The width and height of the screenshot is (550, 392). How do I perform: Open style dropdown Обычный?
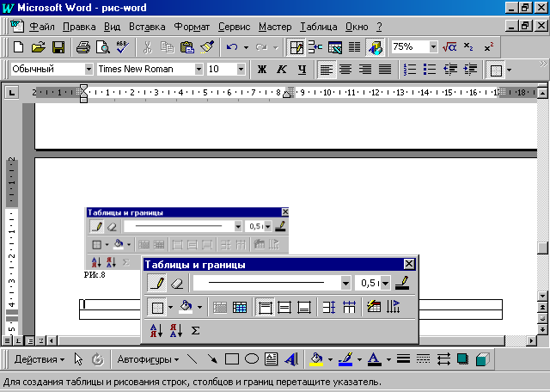(89, 69)
